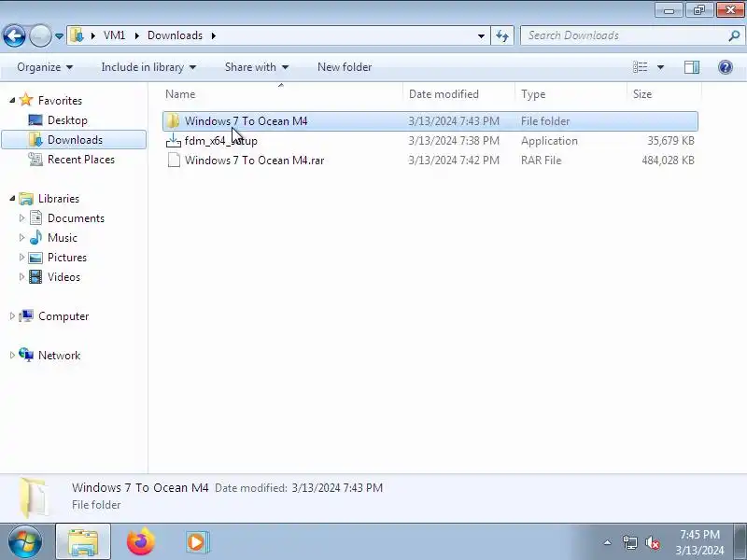Open the view options dropdown arrow
This screenshot has height=560, width=747.
pyautogui.click(x=660, y=67)
